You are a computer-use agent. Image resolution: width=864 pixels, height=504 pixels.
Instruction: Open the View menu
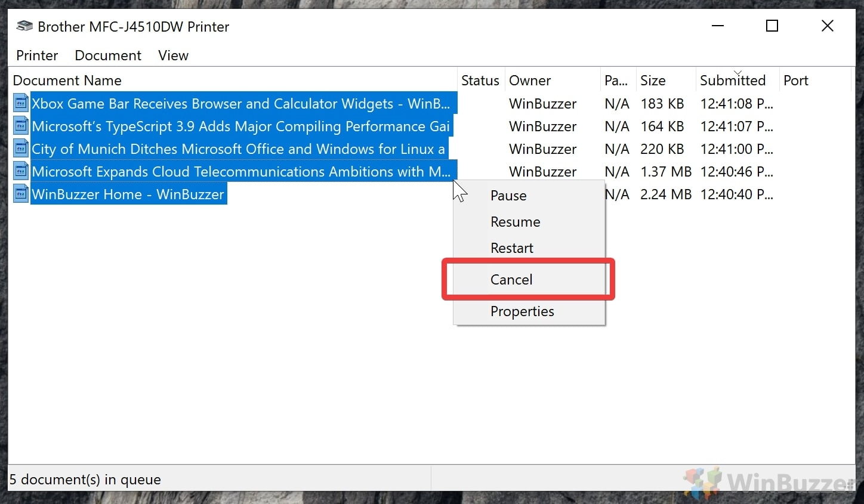coord(173,55)
